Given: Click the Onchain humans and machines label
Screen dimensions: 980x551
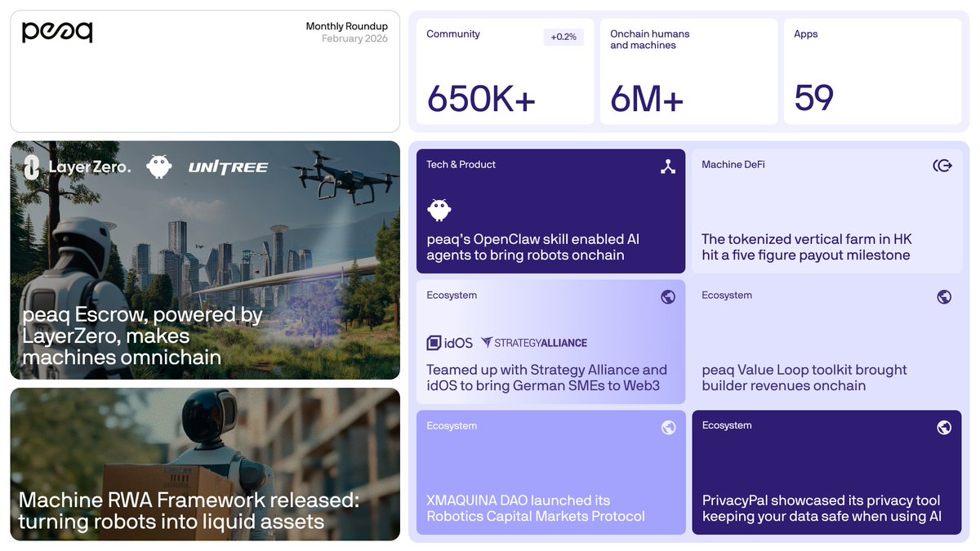Looking at the screenshot, I should 649,39.
